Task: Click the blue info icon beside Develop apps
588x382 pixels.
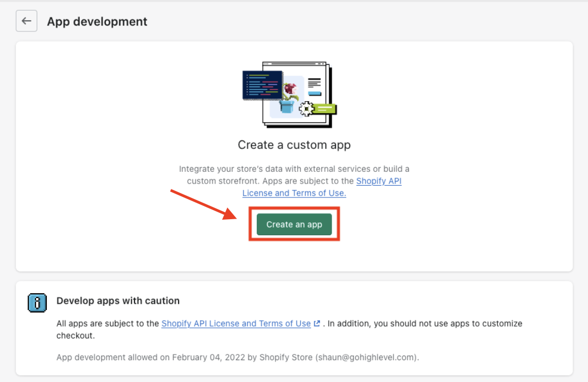Action: coord(37,302)
